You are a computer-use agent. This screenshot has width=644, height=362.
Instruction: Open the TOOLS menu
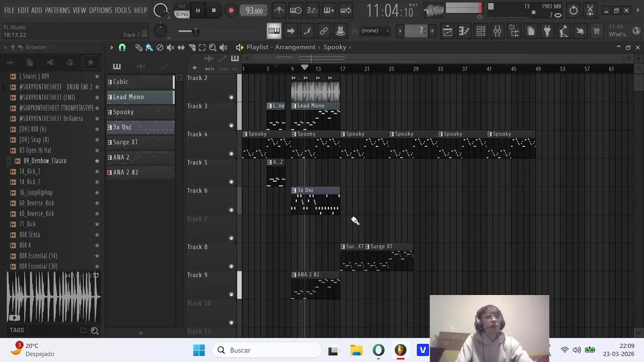pyautogui.click(x=122, y=10)
